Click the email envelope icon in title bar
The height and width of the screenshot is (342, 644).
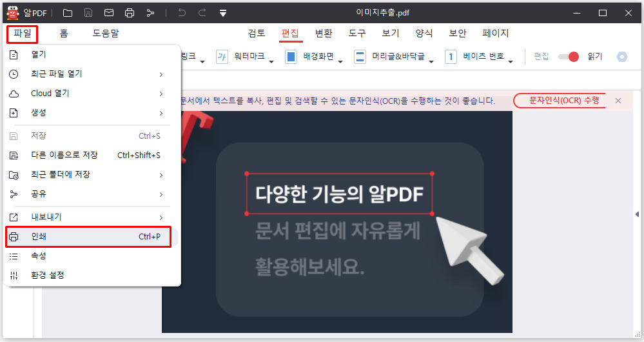[x=109, y=13]
